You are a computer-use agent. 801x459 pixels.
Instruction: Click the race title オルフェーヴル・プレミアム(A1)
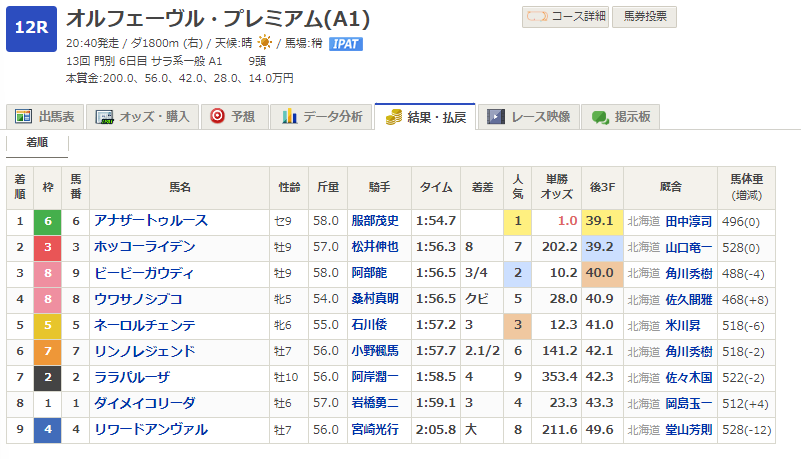click(218, 19)
